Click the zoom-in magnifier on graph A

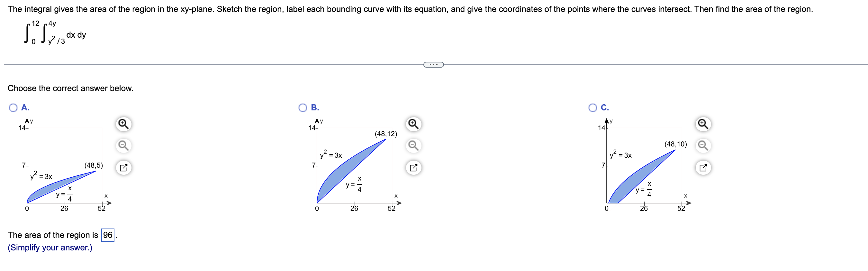coord(123,124)
